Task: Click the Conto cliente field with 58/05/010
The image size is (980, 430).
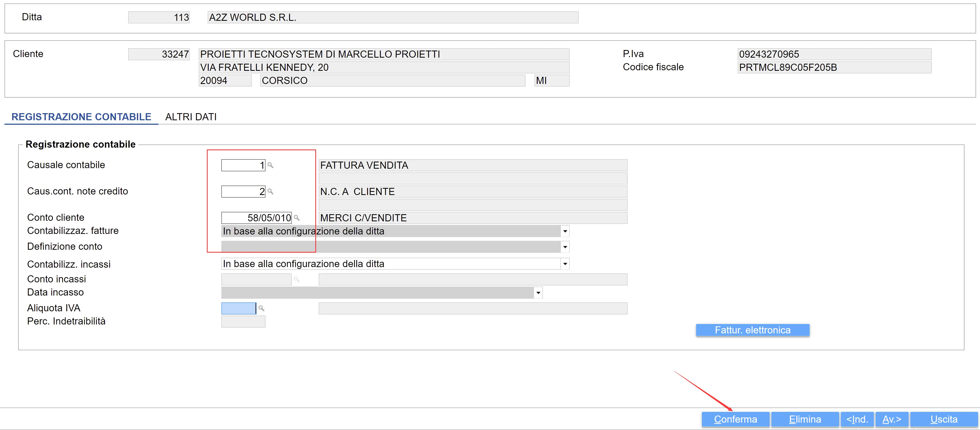Action: (x=256, y=218)
